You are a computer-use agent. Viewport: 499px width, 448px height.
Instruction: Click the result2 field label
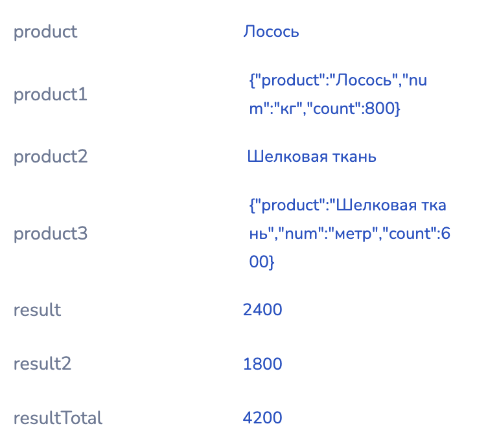[42, 364]
